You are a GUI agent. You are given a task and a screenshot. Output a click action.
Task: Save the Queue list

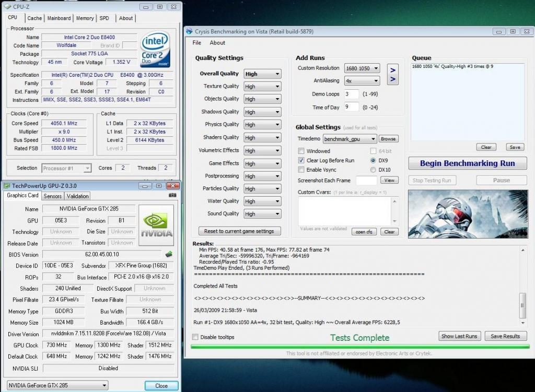coord(515,147)
